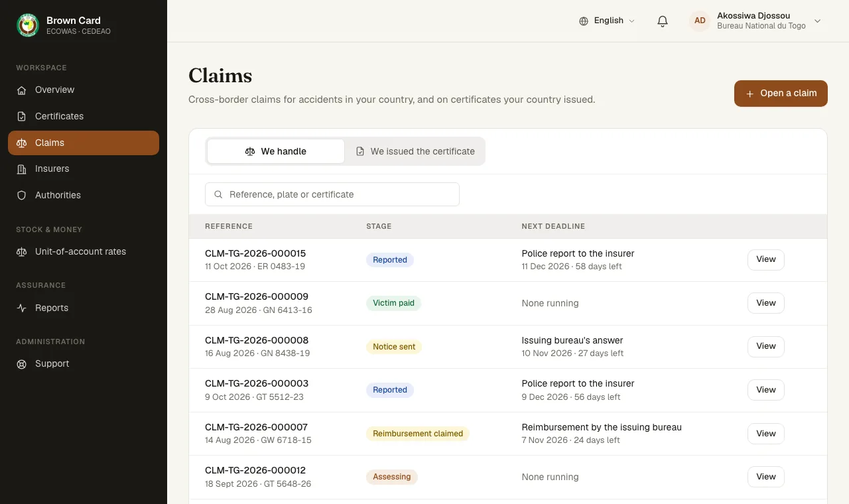Go to Overview in the sidebar
Viewport: 849px width, 504px height.
[x=84, y=90]
